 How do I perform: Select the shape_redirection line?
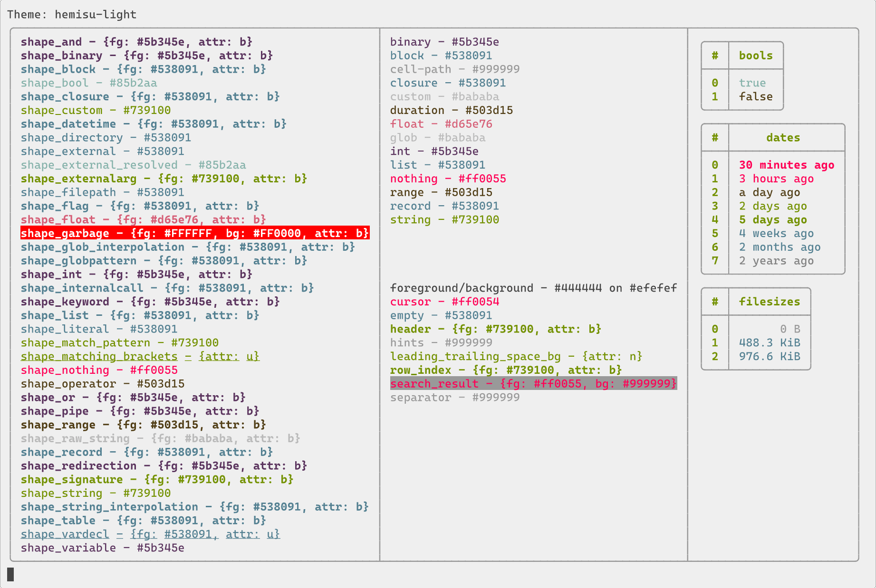click(164, 466)
